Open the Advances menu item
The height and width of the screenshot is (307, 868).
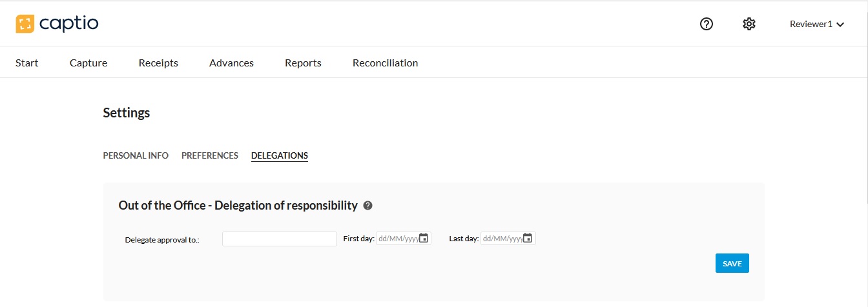point(231,63)
